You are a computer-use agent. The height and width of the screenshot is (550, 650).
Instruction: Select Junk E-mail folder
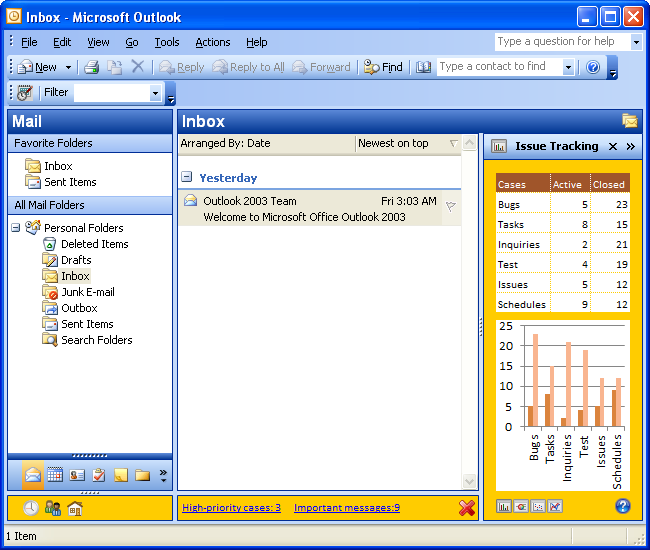pos(88,292)
